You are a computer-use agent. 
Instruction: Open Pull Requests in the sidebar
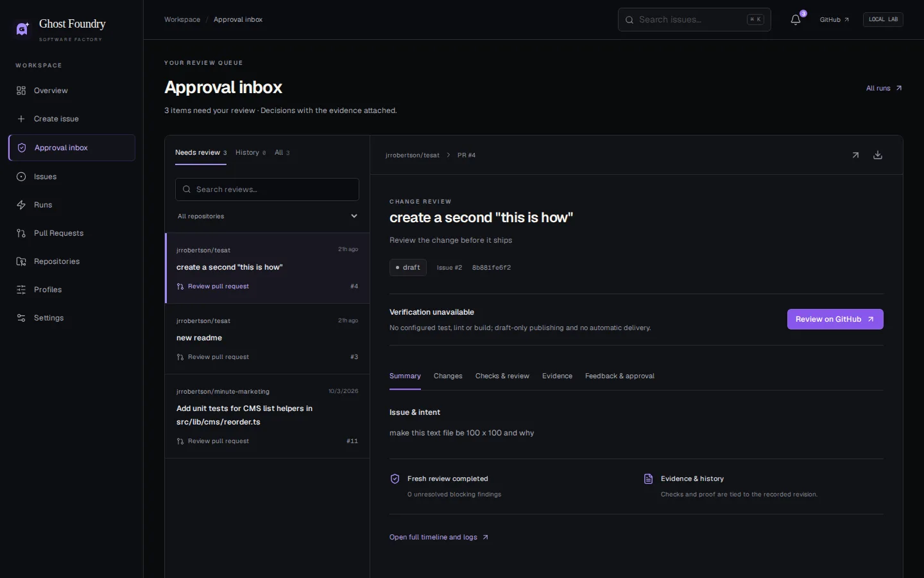coord(72,233)
